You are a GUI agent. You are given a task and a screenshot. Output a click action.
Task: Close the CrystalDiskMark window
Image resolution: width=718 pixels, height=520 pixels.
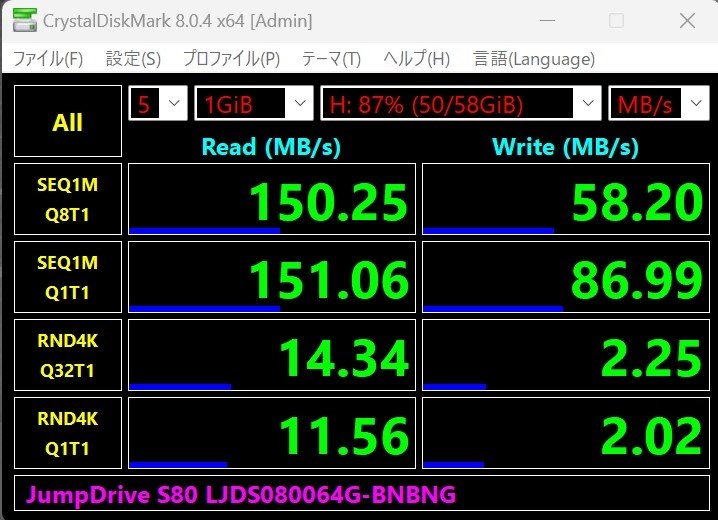point(687,21)
